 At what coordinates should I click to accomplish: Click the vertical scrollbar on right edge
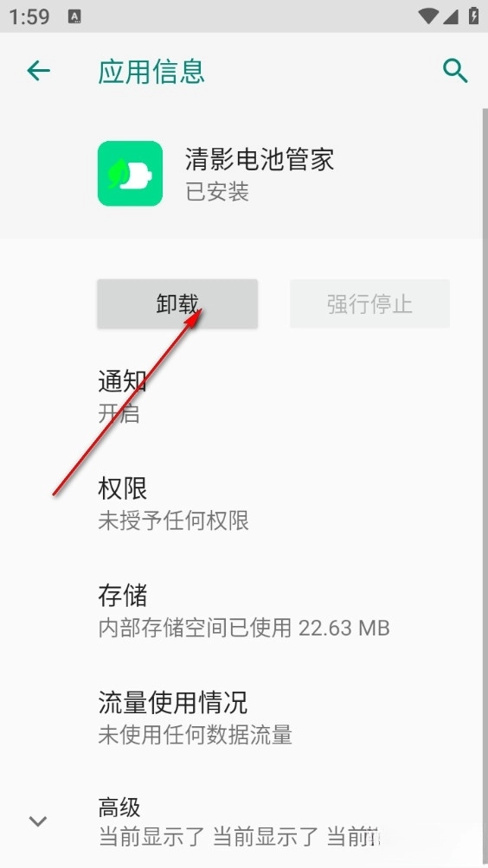click(485, 487)
